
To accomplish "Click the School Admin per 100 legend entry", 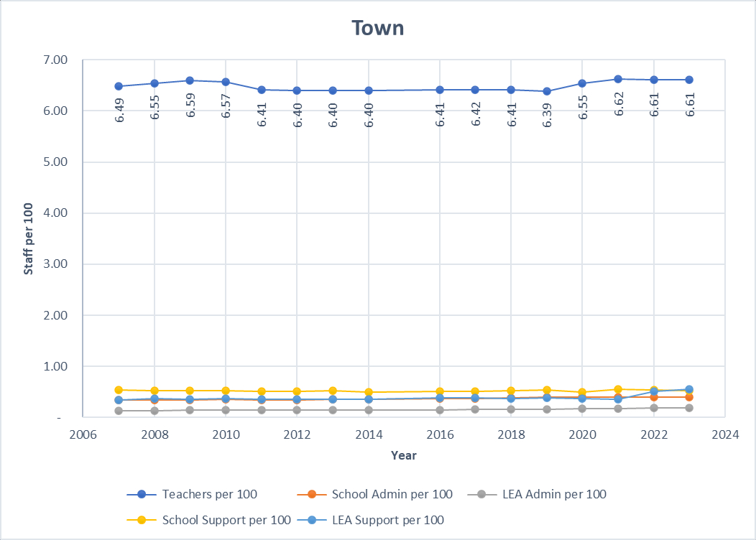I will pyautogui.click(x=392, y=494).
